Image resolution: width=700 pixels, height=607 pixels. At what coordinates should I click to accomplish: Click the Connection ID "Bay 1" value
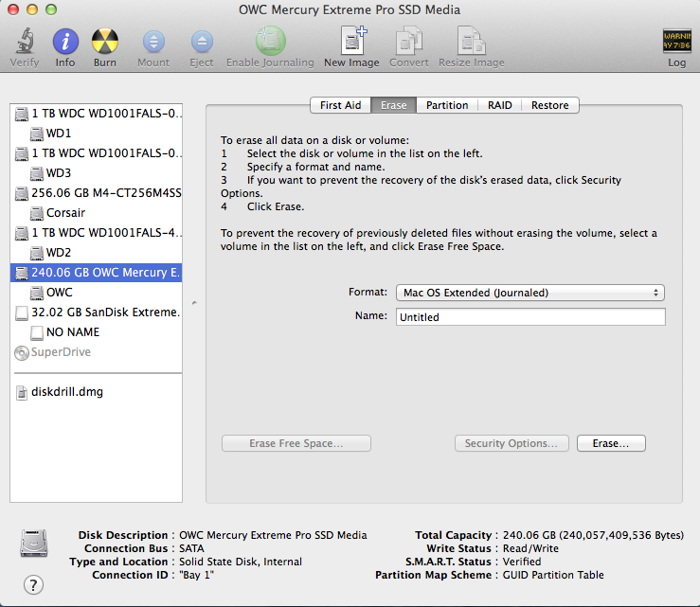point(196,575)
